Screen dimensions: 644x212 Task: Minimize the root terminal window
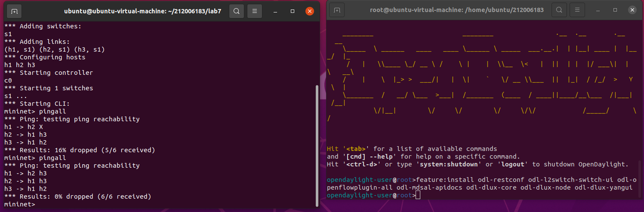[599, 10]
